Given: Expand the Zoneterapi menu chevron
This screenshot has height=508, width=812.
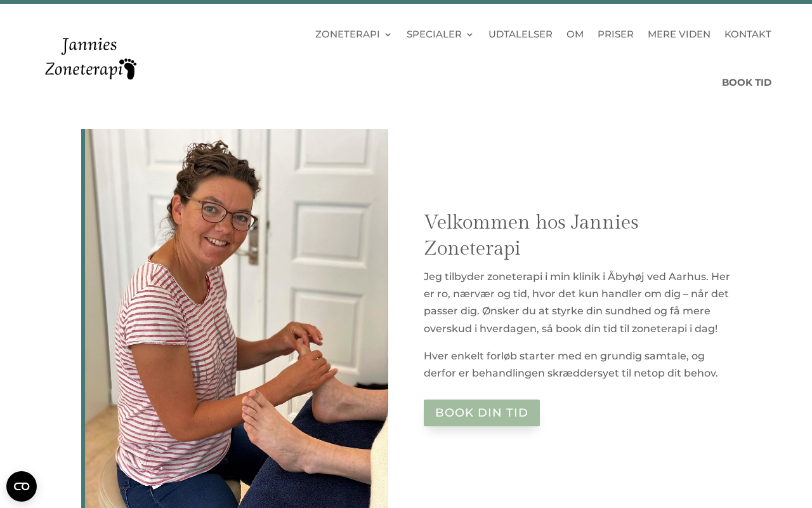Looking at the screenshot, I should [388, 35].
